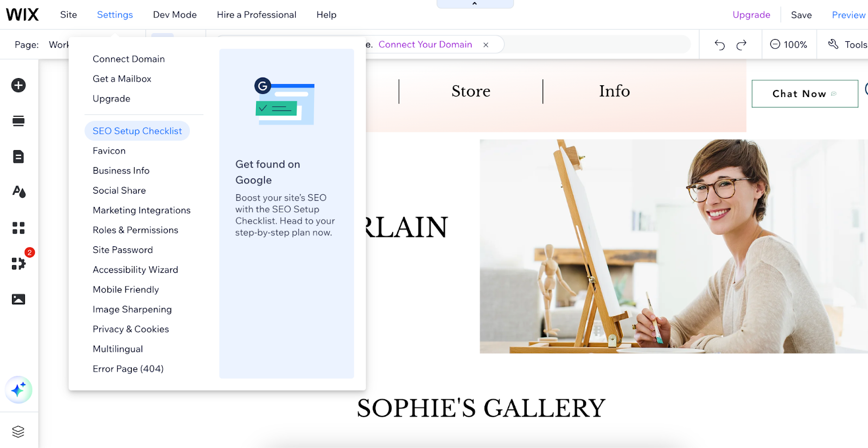Viewport: 868px width, 448px height.
Task: Open the Business apps puzzle icon with badge
Action: [x=18, y=263]
